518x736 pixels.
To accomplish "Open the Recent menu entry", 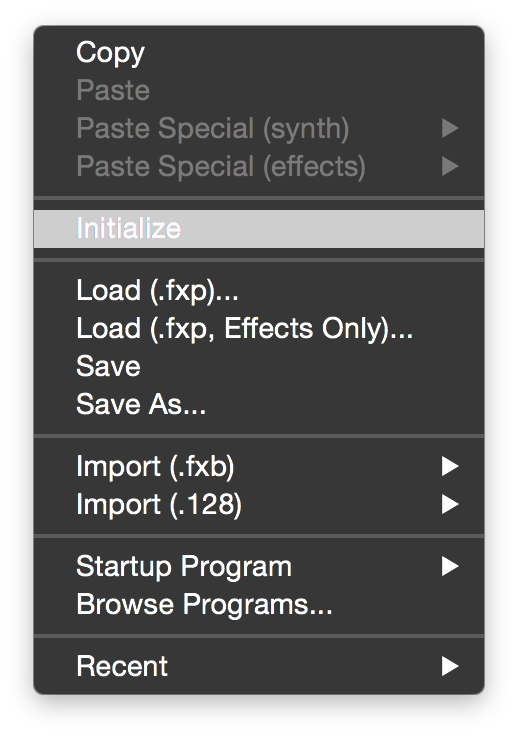I will point(259,666).
